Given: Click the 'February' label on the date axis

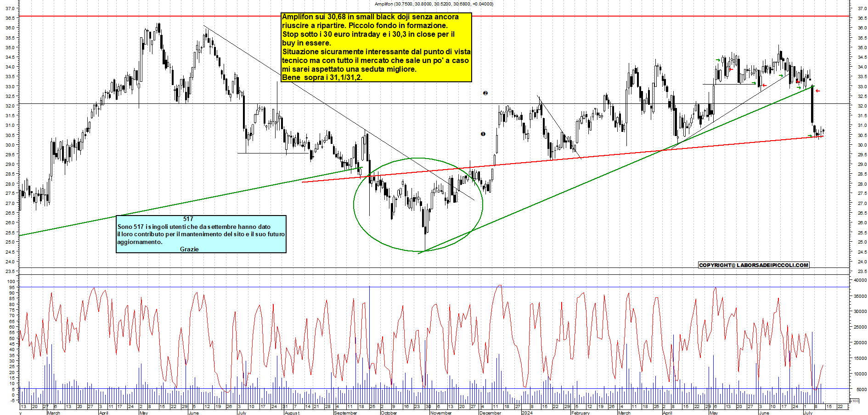Looking at the screenshot, I should coord(580,413).
